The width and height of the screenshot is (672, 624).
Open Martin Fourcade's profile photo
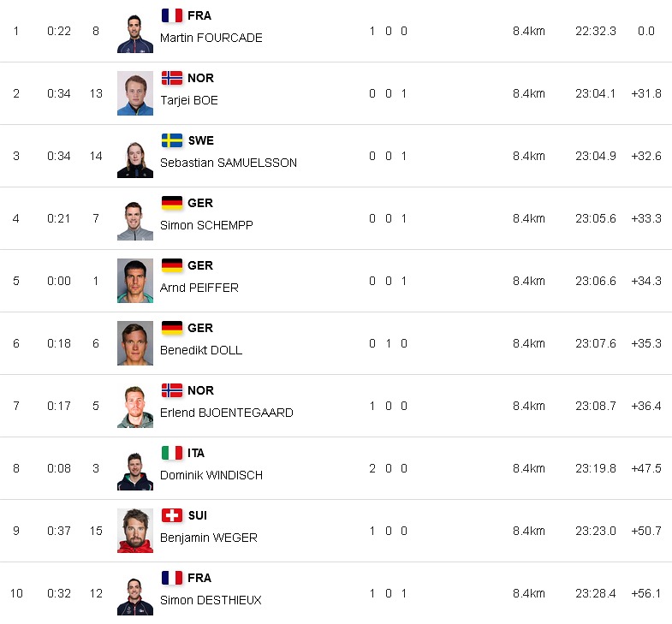(135, 32)
